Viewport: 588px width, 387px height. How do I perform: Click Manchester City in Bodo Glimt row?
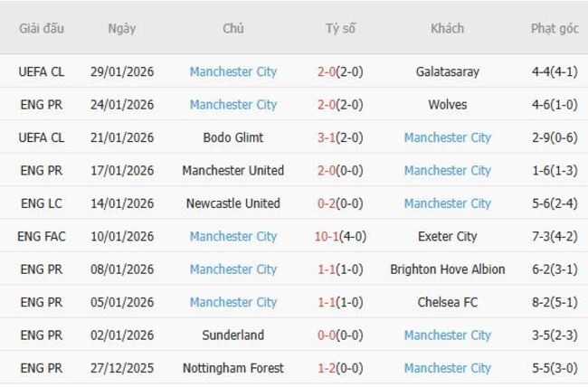pyautogui.click(x=447, y=137)
